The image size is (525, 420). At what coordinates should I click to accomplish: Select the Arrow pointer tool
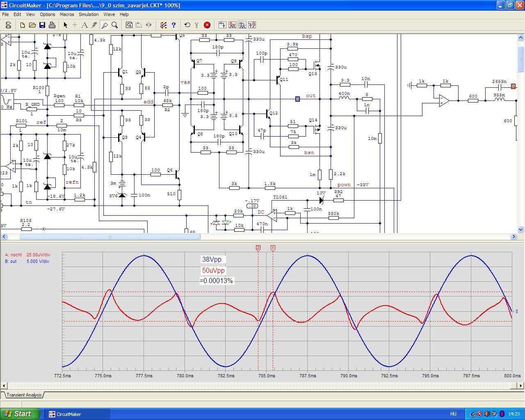[x=65, y=25]
